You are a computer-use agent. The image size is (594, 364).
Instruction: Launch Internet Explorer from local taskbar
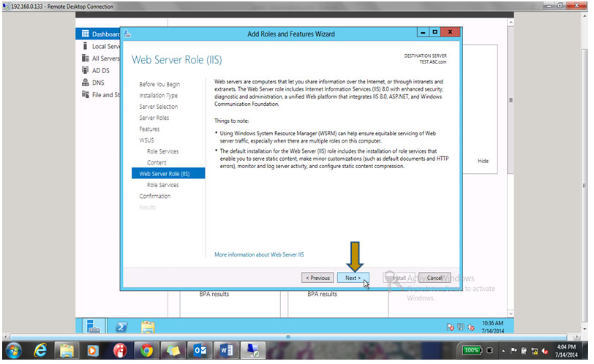click(x=40, y=351)
